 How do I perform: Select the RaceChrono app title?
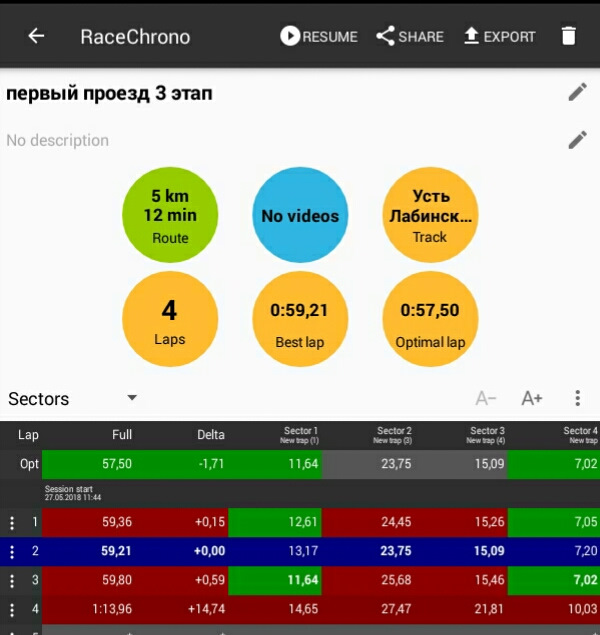(135, 36)
